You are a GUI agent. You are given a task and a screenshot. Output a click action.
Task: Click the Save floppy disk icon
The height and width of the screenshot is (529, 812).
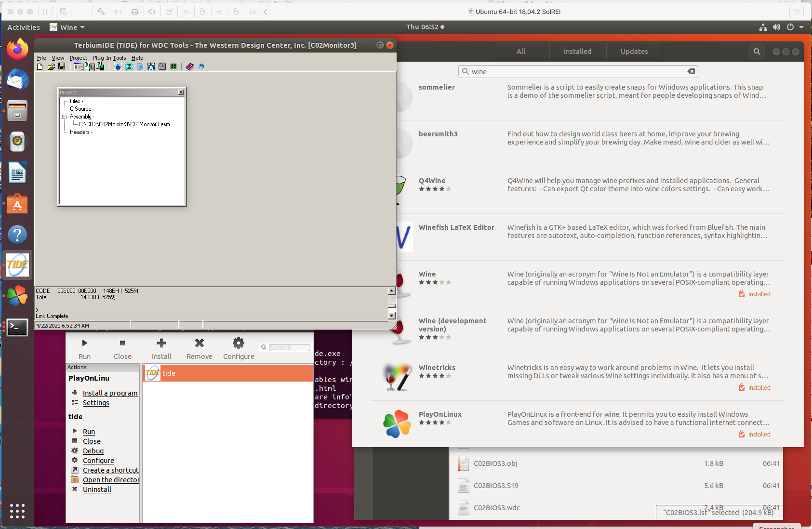point(62,66)
